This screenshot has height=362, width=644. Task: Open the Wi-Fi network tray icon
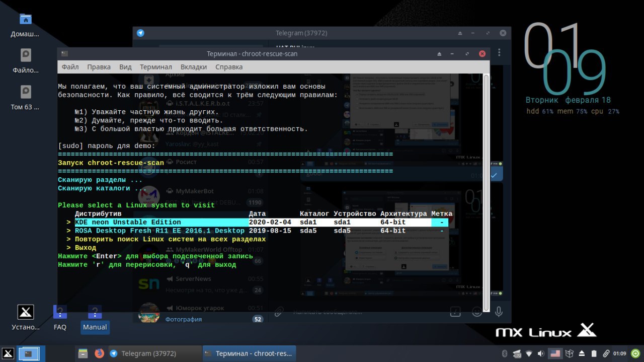tap(529, 353)
